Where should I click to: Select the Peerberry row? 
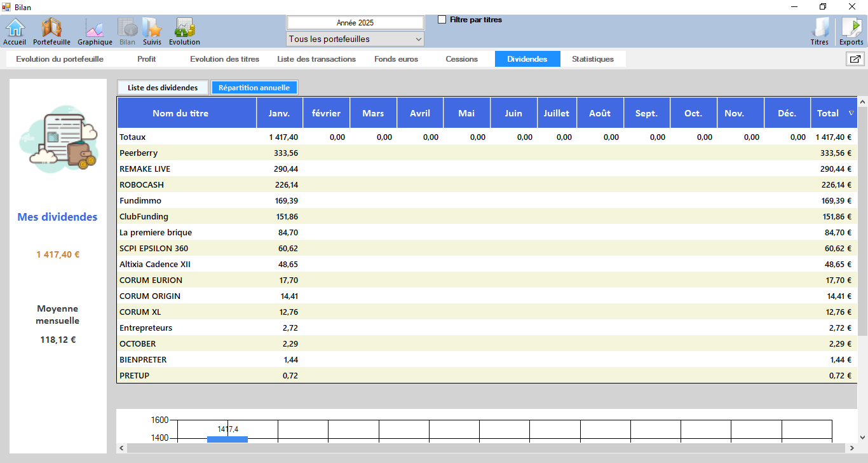(487, 153)
